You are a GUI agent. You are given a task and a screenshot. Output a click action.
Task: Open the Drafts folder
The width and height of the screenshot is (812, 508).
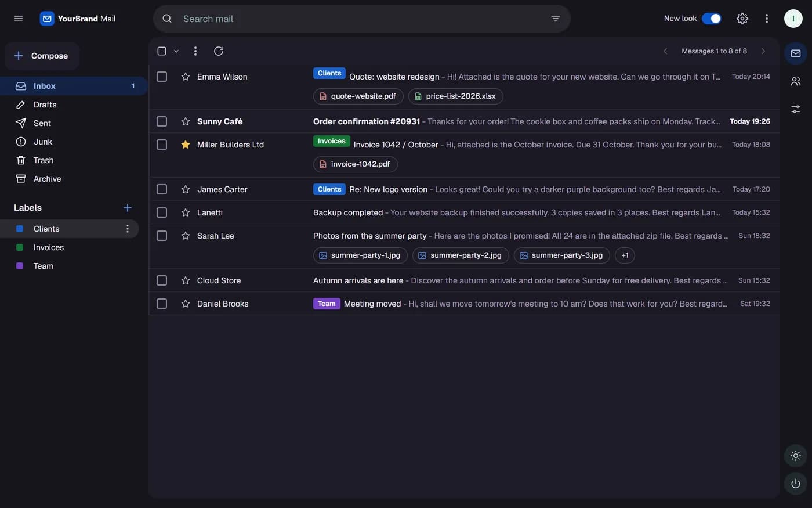pyautogui.click(x=74, y=105)
